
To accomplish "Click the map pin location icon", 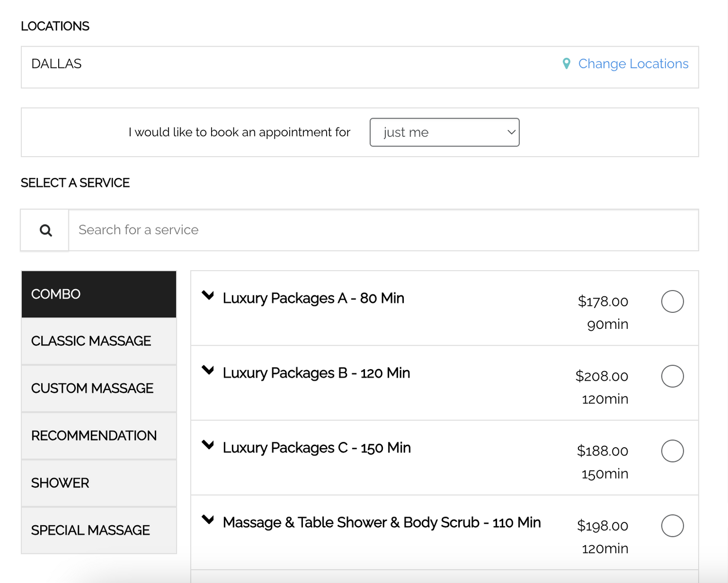I will pos(566,64).
